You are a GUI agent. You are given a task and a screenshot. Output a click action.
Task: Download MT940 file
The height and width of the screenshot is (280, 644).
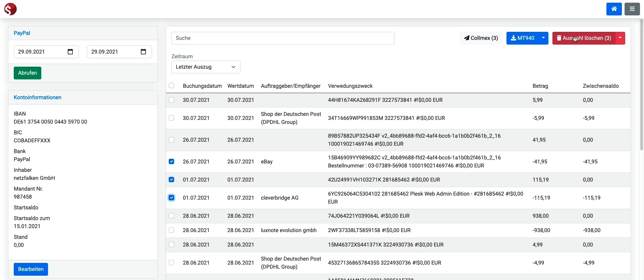click(x=522, y=38)
